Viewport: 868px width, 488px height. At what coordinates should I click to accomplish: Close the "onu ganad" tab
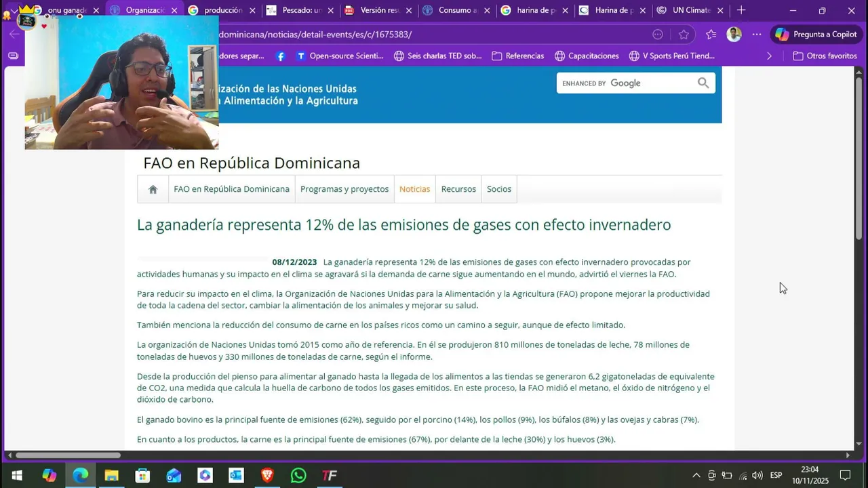pyautogui.click(x=96, y=11)
